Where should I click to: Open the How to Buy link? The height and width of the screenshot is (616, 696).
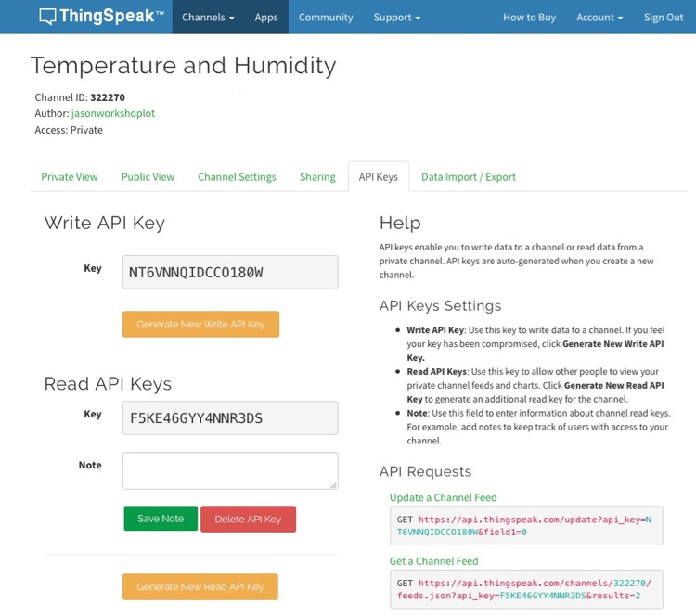pyautogui.click(x=529, y=18)
